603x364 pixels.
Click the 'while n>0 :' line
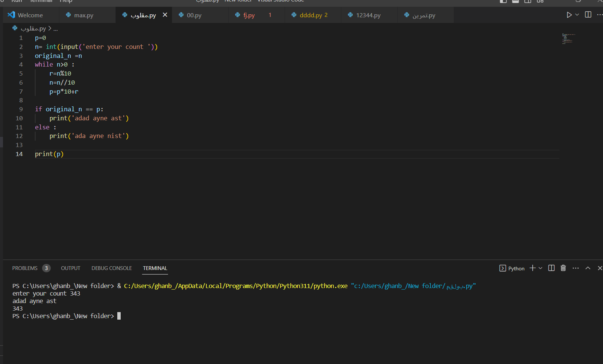point(55,65)
